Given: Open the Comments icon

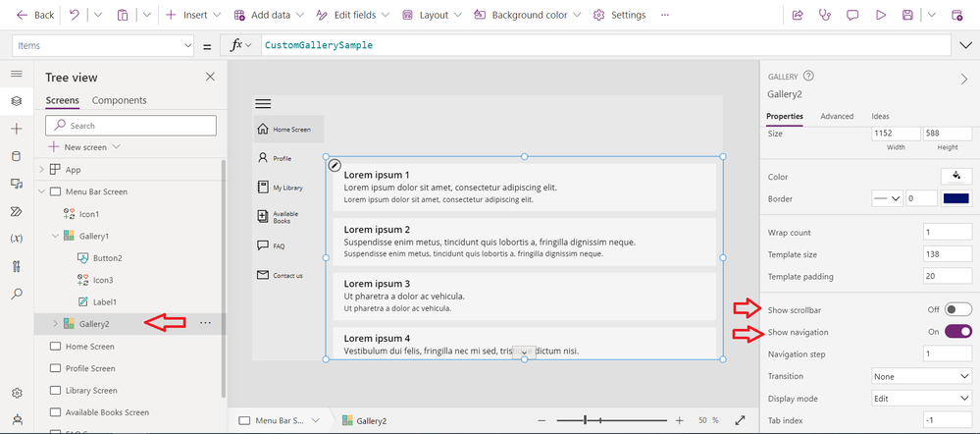Looking at the screenshot, I should click(x=852, y=15).
